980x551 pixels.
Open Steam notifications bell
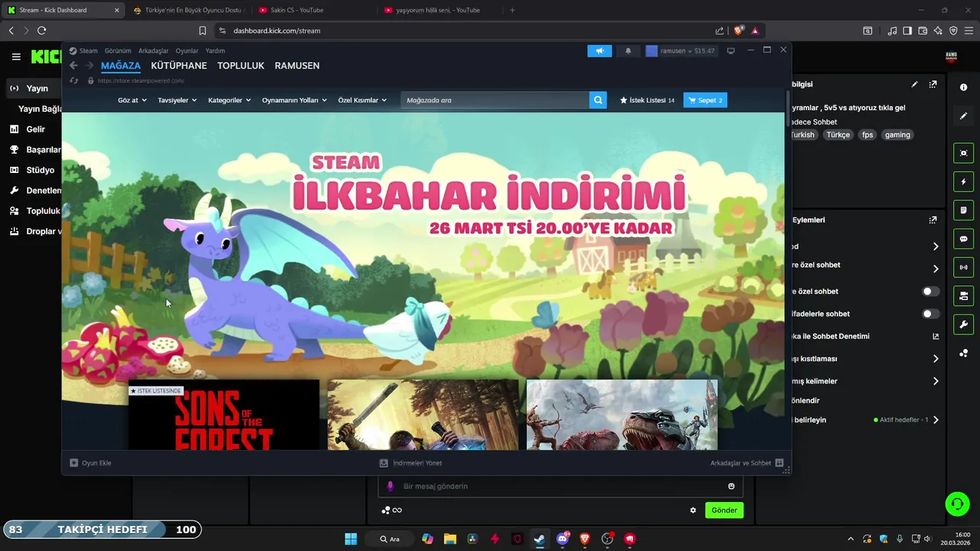pyautogui.click(x=629, y=51)
